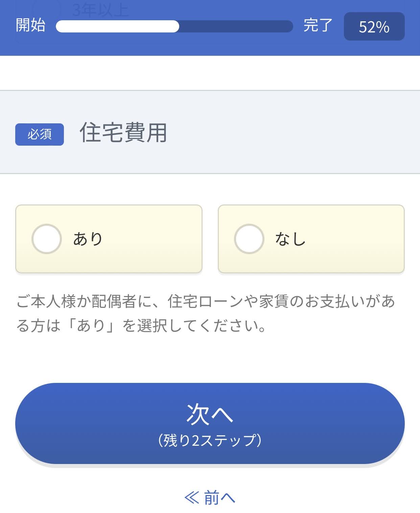The image size is (420, 513).
Task: Click empty space inside the なし card
Action: [x=355, y=239]
